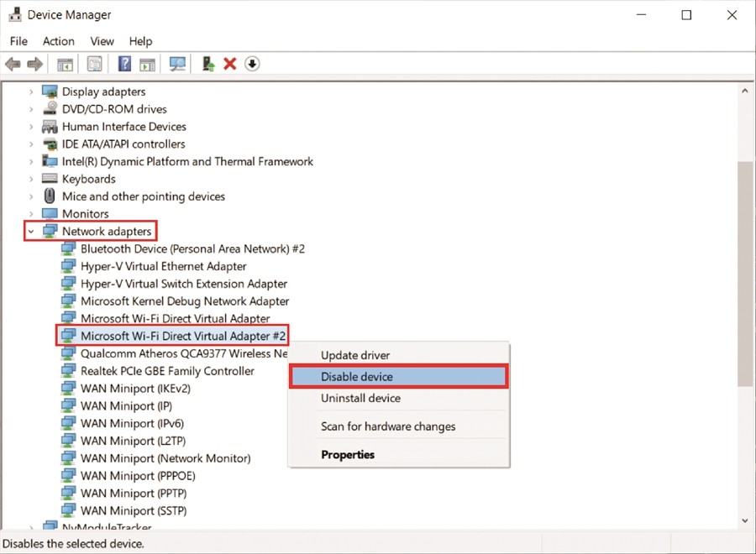
Task: Click the Back arrow toolbar icon
Action: point(13,64)
